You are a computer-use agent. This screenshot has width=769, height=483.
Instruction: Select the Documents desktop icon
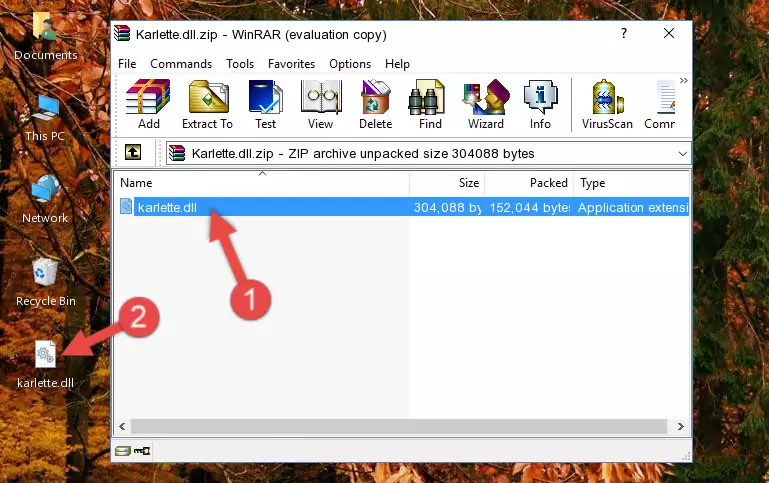point(45,37)
